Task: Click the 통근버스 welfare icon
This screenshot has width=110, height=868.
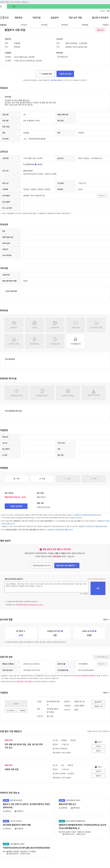Action: pyautogui.click(x=14, y=325)
